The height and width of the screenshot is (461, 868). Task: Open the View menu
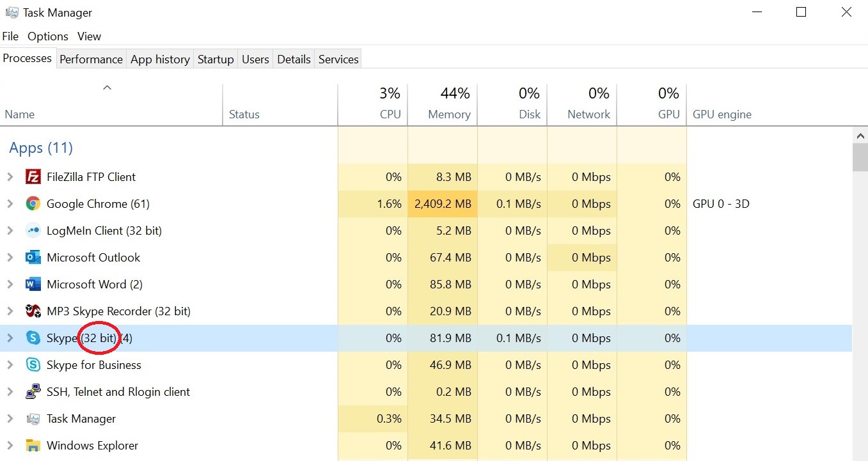pyautogui.click(x=90, y=36)
